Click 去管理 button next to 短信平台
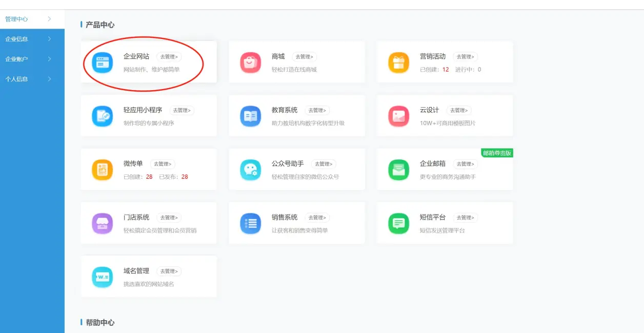Screen dimensions: 644x333 [466, 218]
